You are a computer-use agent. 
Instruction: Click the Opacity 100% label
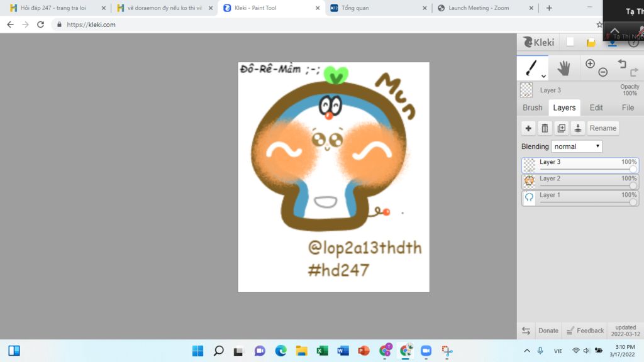(x=630, y=90)
